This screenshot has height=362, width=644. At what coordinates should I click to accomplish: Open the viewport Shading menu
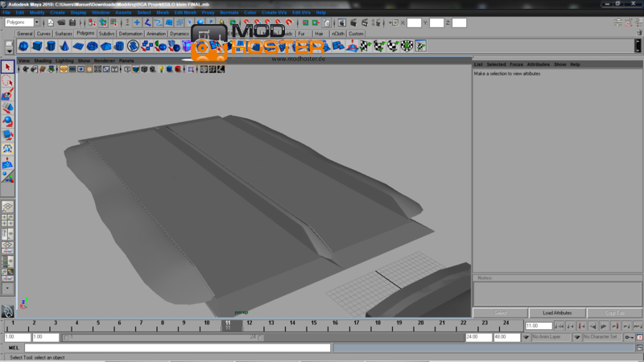(43, 61)
